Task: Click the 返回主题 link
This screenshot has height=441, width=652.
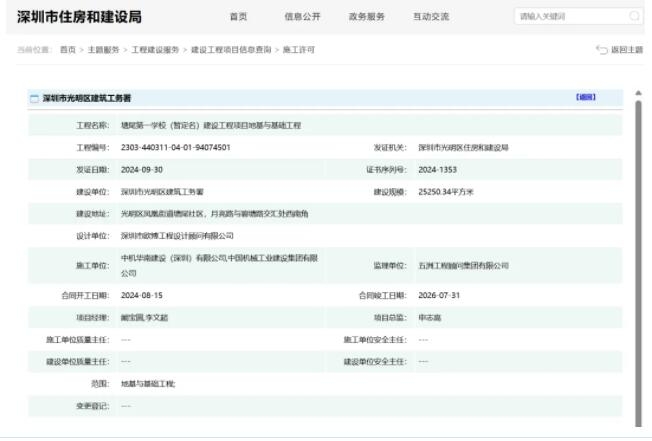Action: point(627,50)
